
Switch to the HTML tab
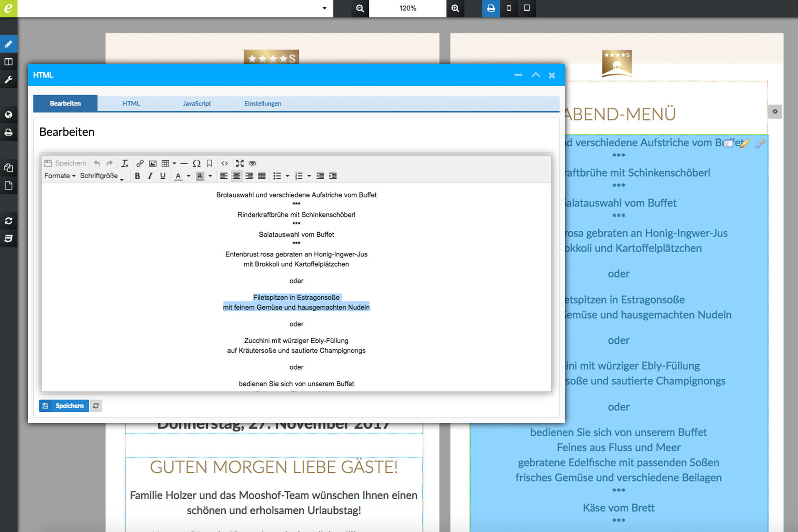click(x=131, y=103)
